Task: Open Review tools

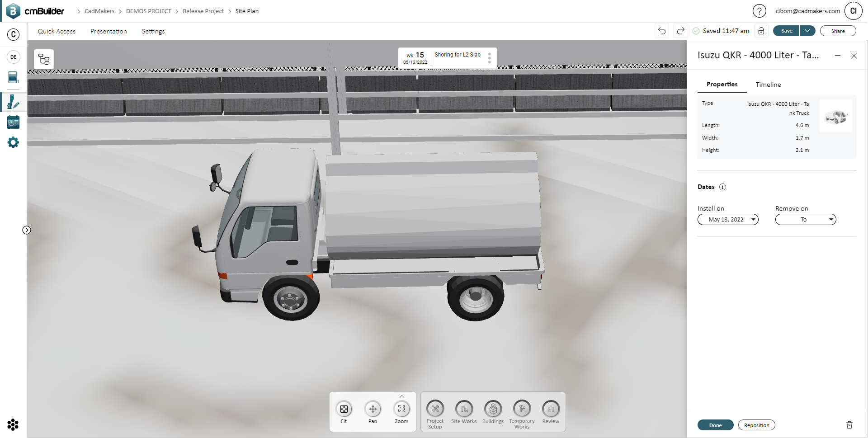Action: (551, 412)
